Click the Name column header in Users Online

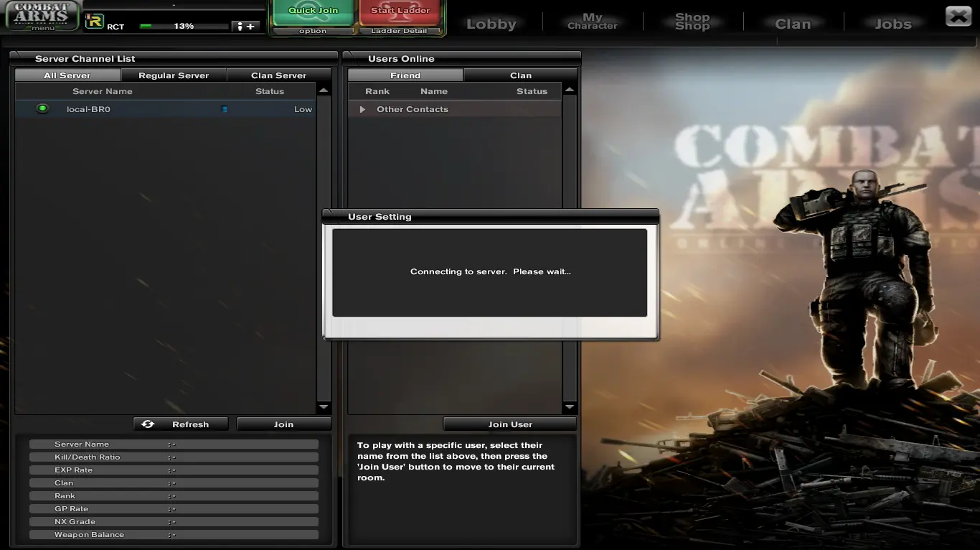click(434, 91)
